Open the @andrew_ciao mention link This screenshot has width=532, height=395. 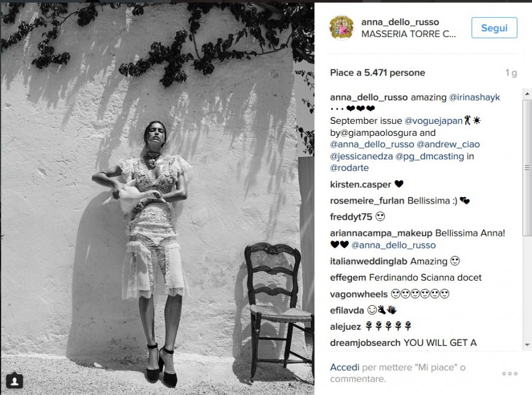click(x=448, y=144)
